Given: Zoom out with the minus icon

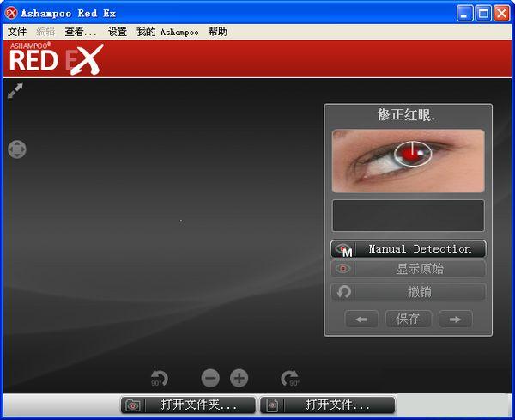Looking at the screenshot, I should pyautogui.click(x=210, y=378).
